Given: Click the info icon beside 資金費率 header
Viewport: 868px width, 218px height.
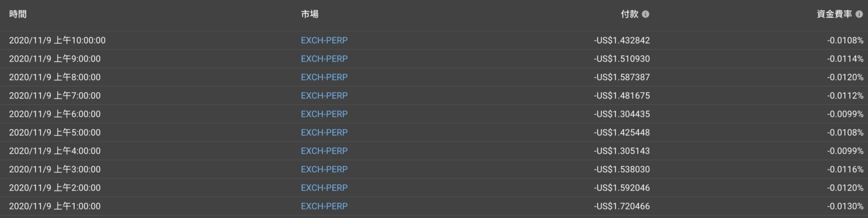Looking at the screenshot, I should click(859, 14).
